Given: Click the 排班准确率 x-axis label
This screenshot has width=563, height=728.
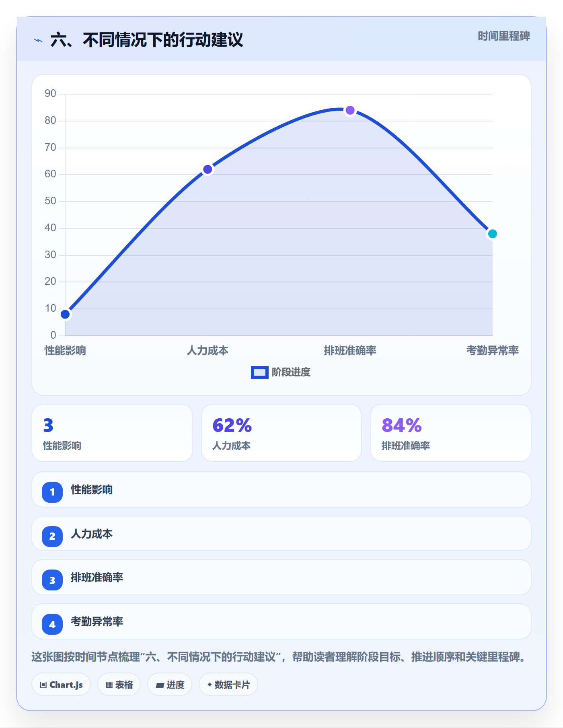Looking at the screenshot, I should (x=350, y=351).
